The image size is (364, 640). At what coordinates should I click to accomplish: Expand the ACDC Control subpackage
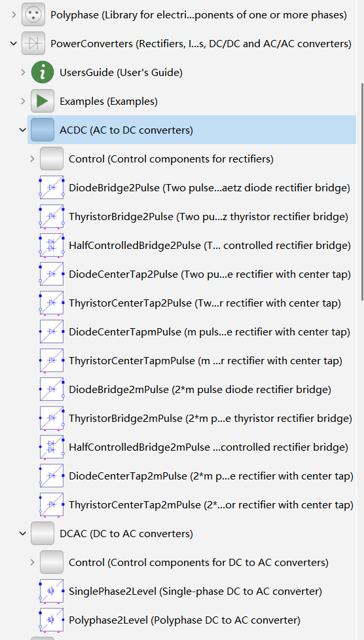(32, 159)
